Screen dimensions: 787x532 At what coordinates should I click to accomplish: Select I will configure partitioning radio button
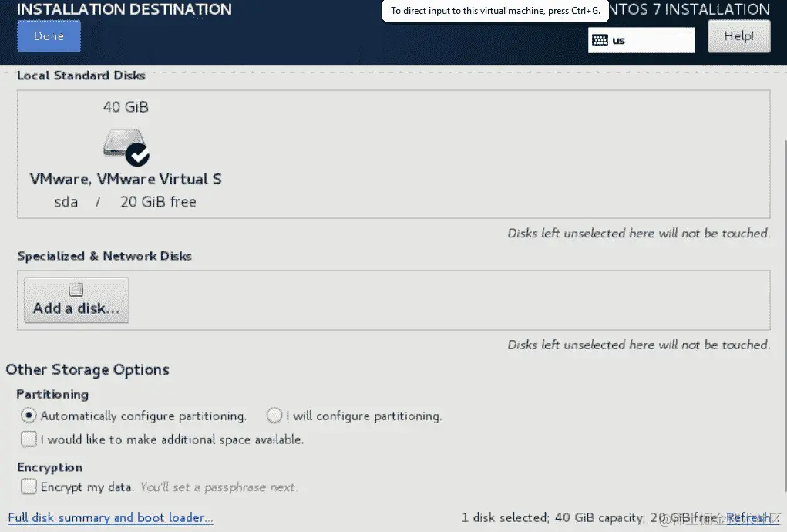click(x=274, y=416)
